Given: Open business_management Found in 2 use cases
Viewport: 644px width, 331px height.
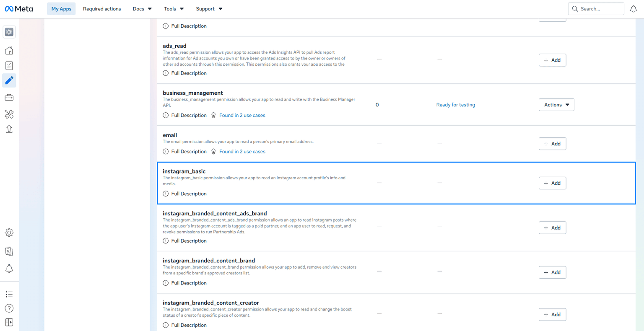Looking at the screenshot, I should 242,116.
